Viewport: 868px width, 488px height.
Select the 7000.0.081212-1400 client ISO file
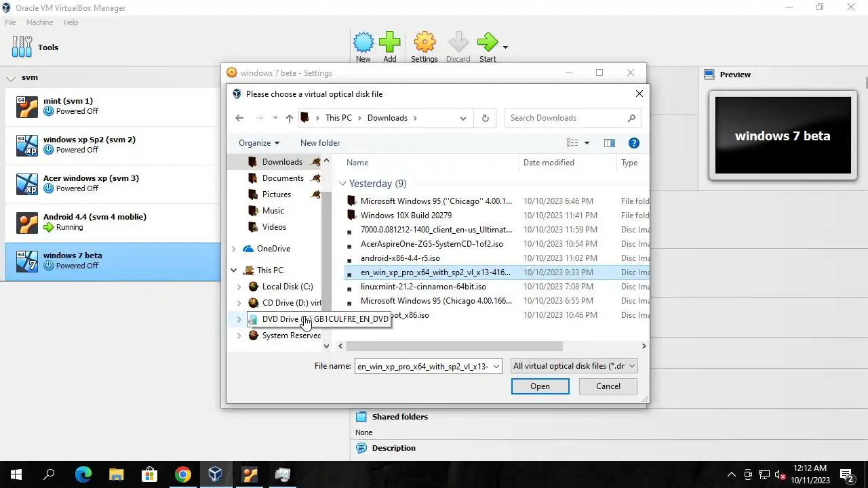[x=436, y=230]
